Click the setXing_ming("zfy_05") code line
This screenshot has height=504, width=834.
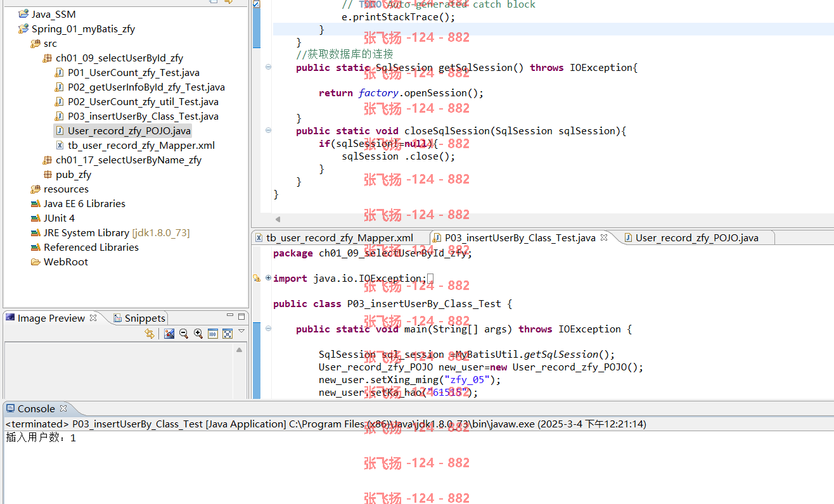pyautogui.click(x=410, y=379)
